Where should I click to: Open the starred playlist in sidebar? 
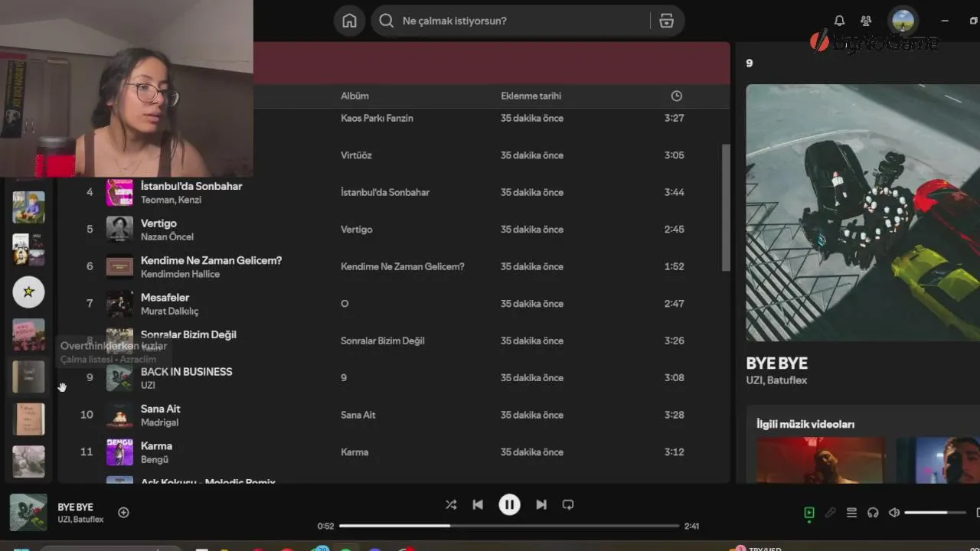click(28, 292)
